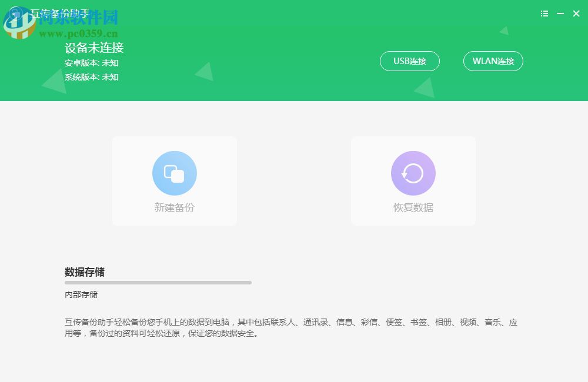The image size is (588, 382).
Task: Click the 数据存储 storage progress bar
Action: pyautogui.click(x=158, y=282)
